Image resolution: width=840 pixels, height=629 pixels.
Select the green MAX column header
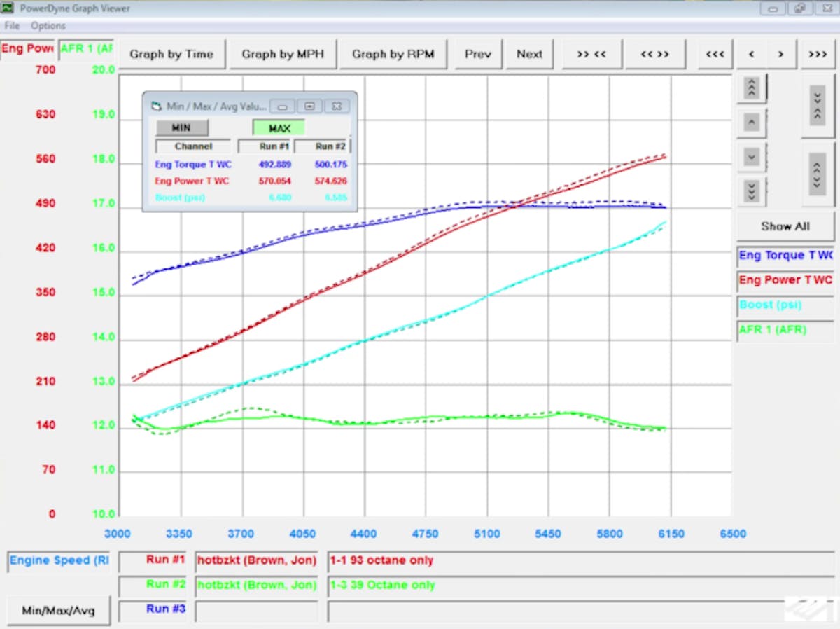tap(279, 128)
